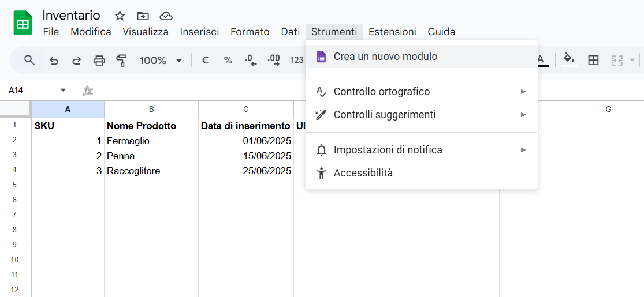
Task: Check the cloud save status icon
Action: click(166, 16)
